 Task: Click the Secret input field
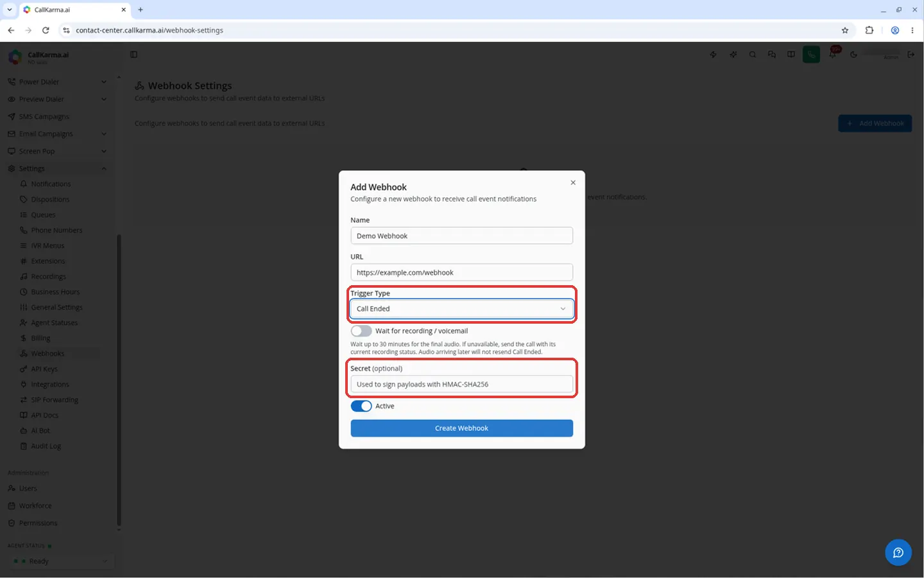tap(461, 384)
